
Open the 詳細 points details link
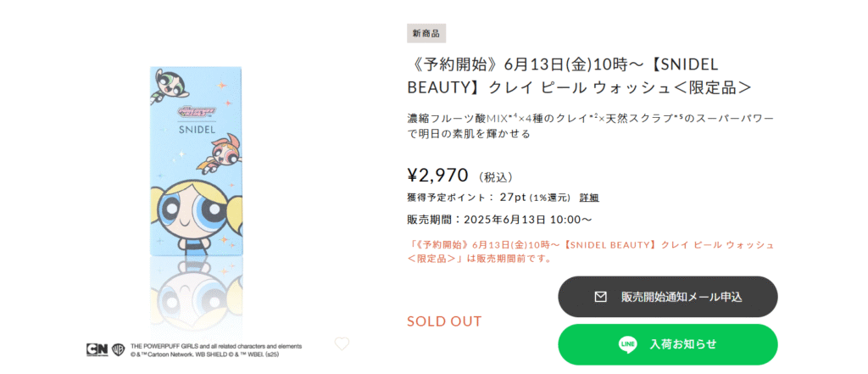588,198
